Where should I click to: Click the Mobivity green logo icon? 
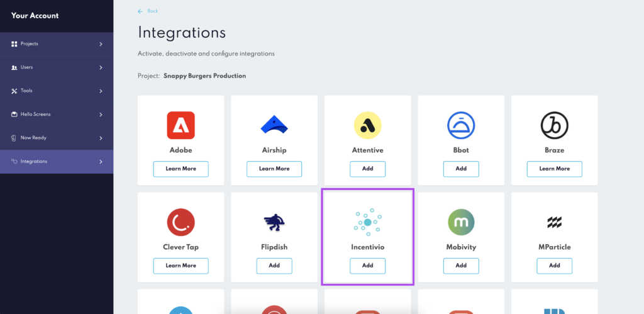[461, 222]
